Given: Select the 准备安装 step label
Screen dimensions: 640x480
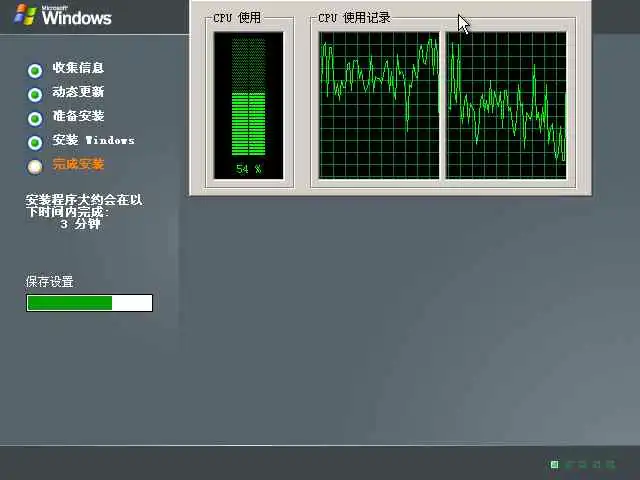Looking at the screenshot, I should [x=78, y=116].
